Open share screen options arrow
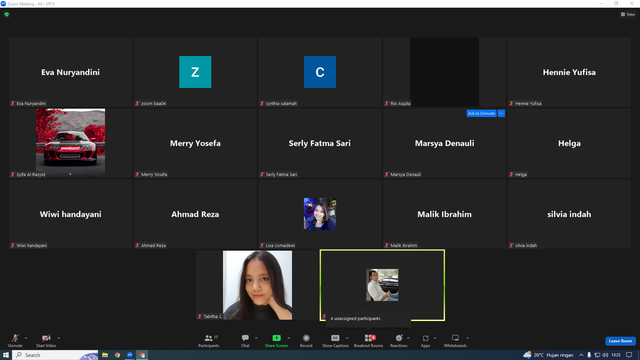 click(x=289, y=338)
